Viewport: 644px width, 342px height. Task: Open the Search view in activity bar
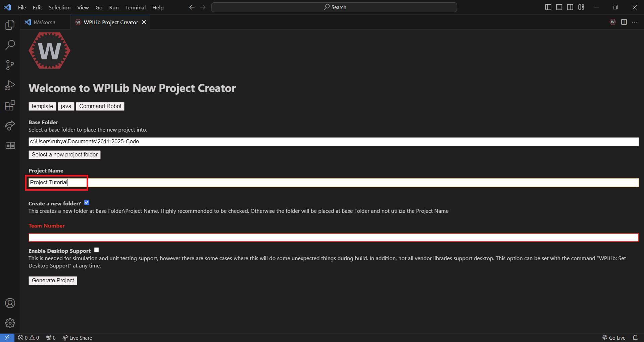(x=10, y=45)
